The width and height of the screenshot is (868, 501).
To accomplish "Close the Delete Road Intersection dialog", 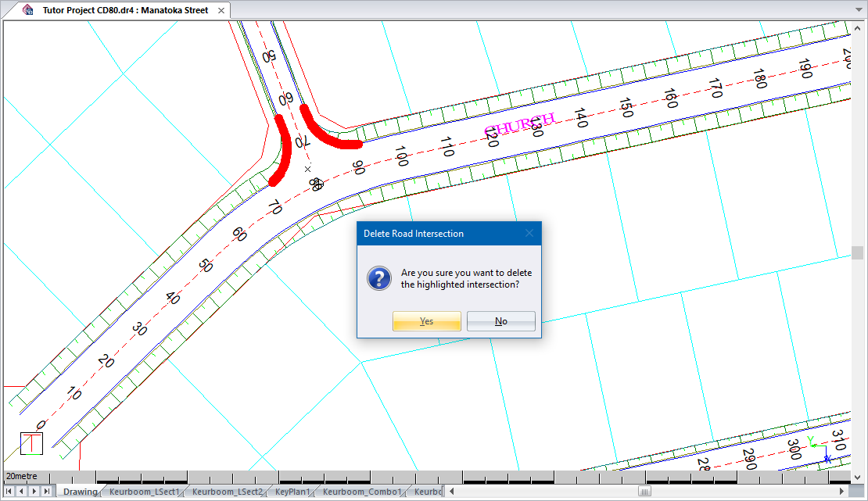I will coord(529,234).
